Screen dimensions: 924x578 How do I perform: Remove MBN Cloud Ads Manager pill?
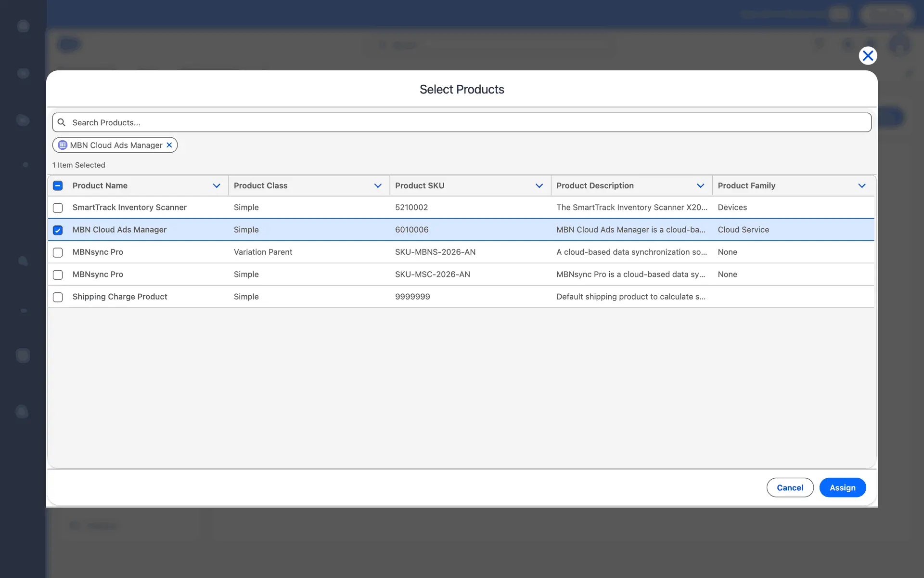pos(169,145)
